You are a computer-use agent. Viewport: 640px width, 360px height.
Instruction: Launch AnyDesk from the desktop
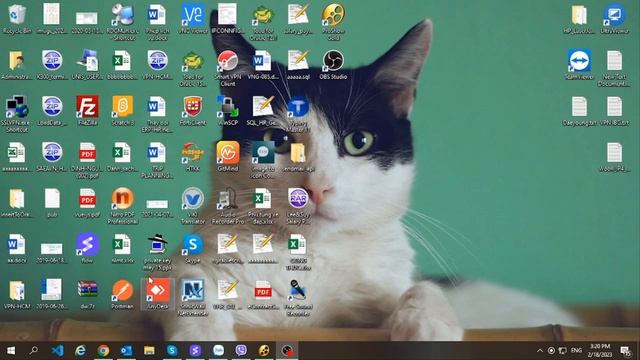pos(158,294)
